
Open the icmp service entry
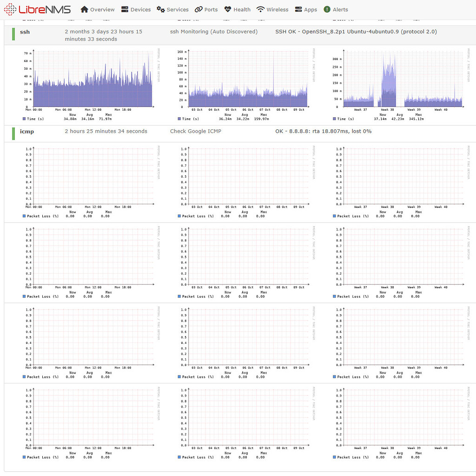click(x=26, y=132)
